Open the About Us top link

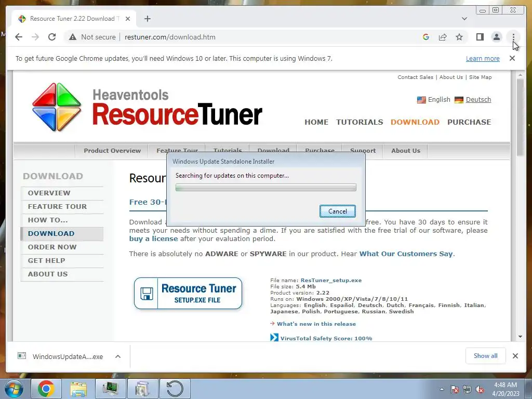[x=451, y=77]
